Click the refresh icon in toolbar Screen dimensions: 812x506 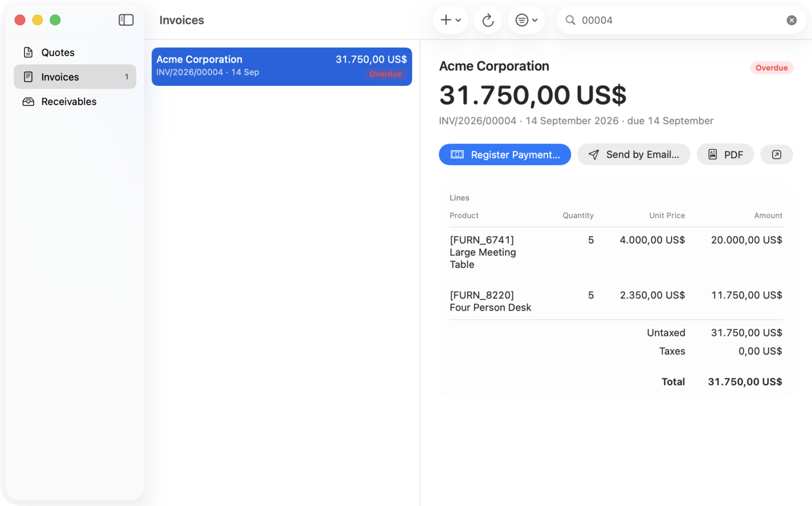tap(488, 20)
